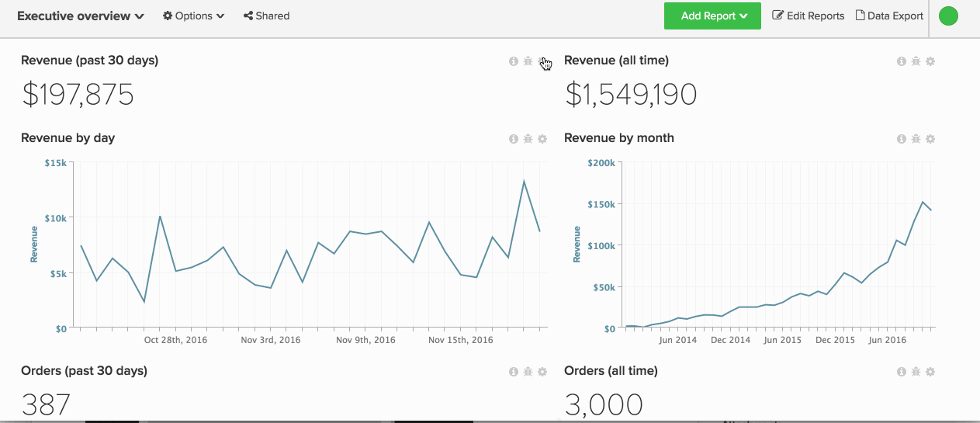The image size is (980, 423).
Task: Open gear settings for Orders (past 30 days)
Action: coord(542,372)
